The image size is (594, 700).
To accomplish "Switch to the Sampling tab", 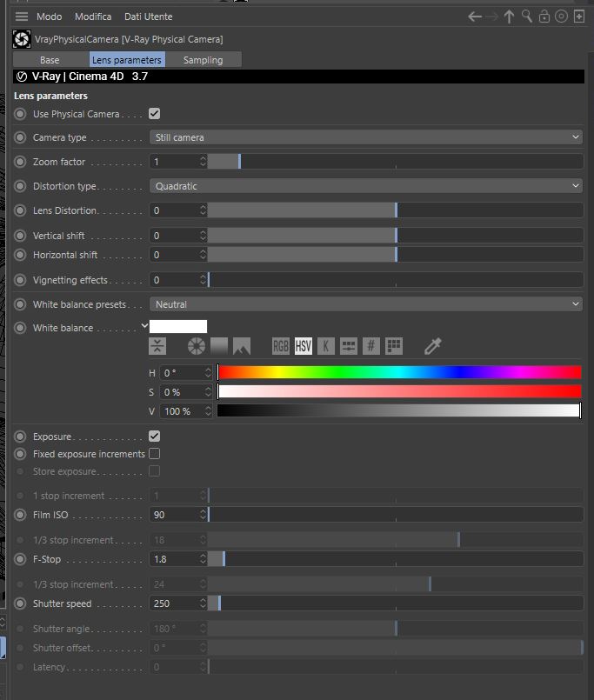I will (204, 60).
